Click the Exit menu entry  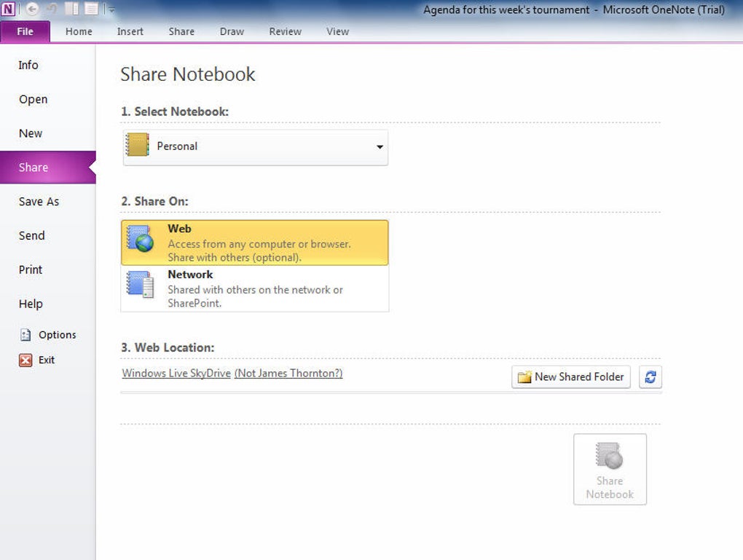(x=48, y=360)
